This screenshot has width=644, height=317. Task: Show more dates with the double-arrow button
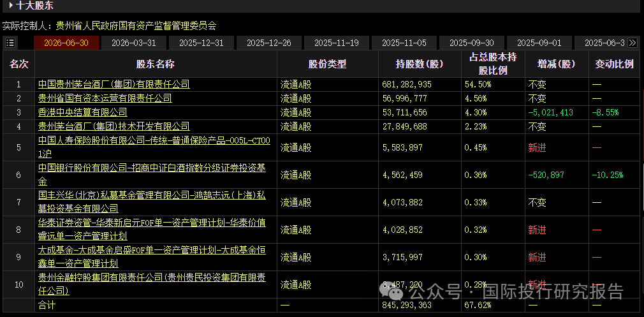point(633,43)
